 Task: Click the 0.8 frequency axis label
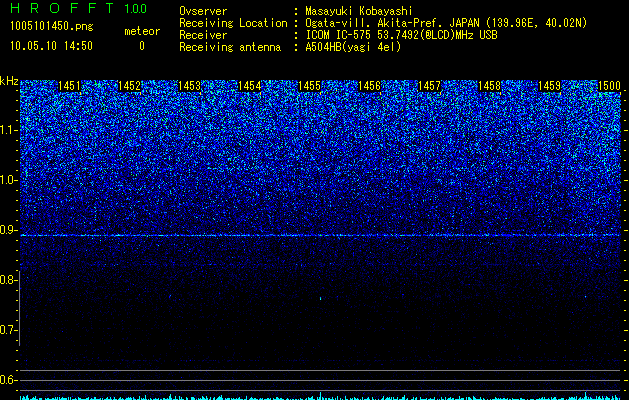click(9, 280)
